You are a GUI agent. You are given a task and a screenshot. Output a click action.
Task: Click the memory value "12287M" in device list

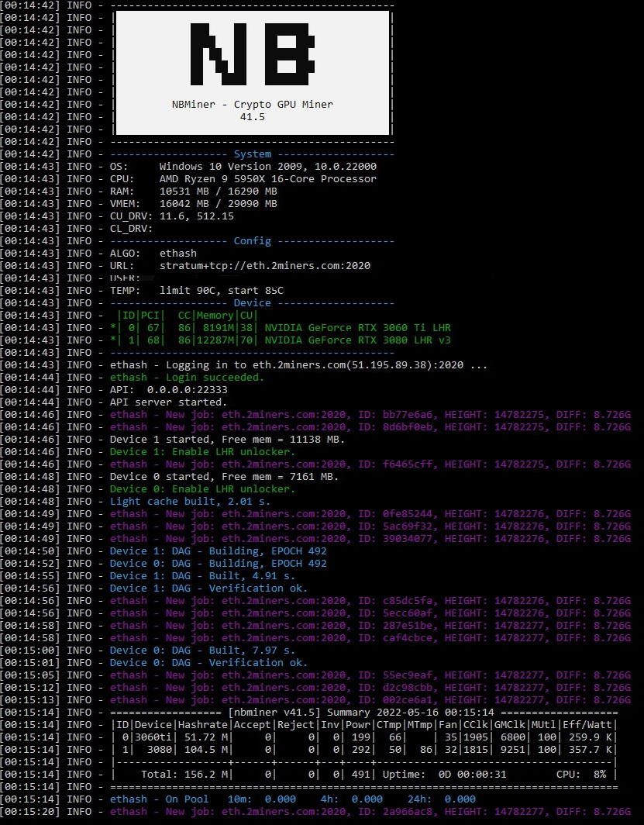tap(215, 340)
